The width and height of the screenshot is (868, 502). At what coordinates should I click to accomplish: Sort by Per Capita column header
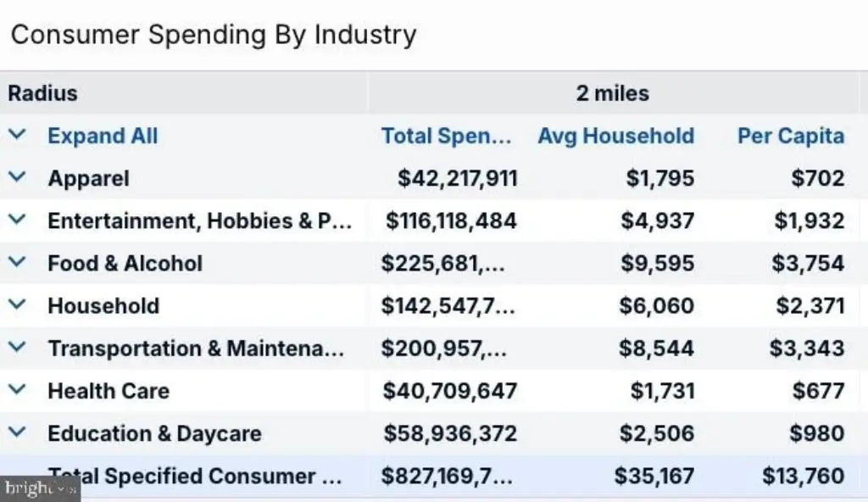(x=791, y=136)
